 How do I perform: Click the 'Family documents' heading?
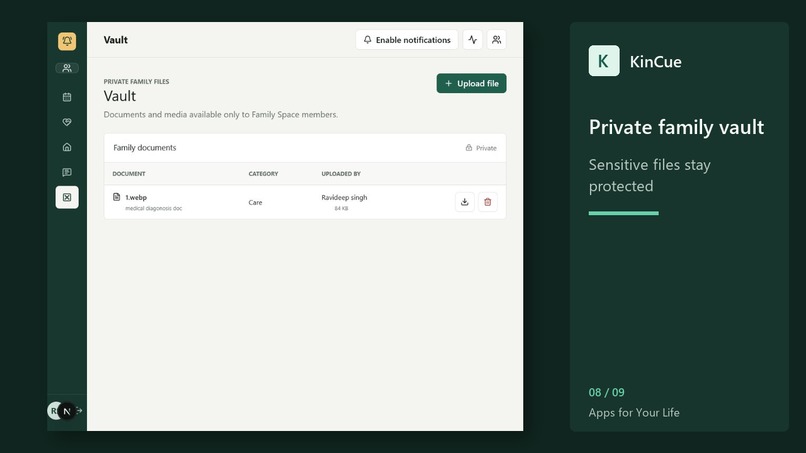tap(144, 148)
